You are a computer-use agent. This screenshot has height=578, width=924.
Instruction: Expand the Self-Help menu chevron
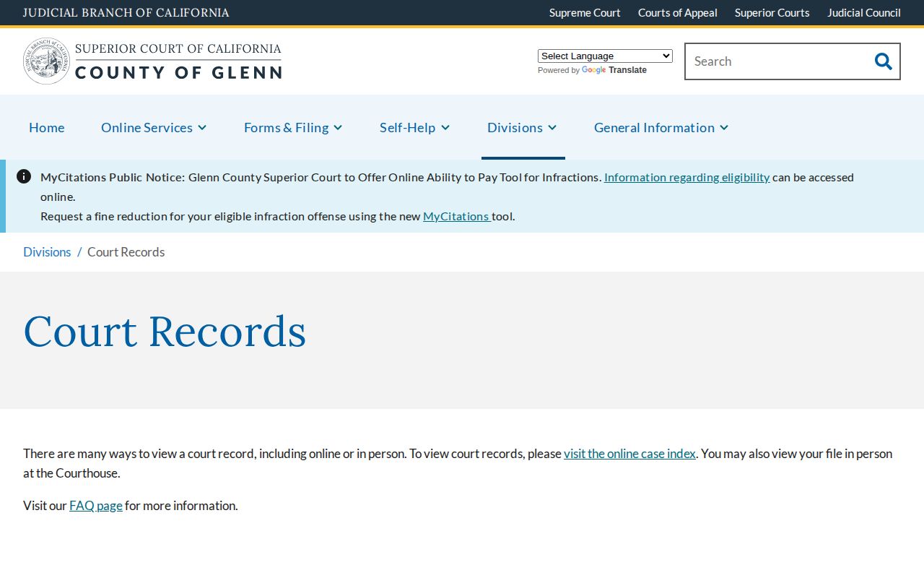click(x=445, y=128)
